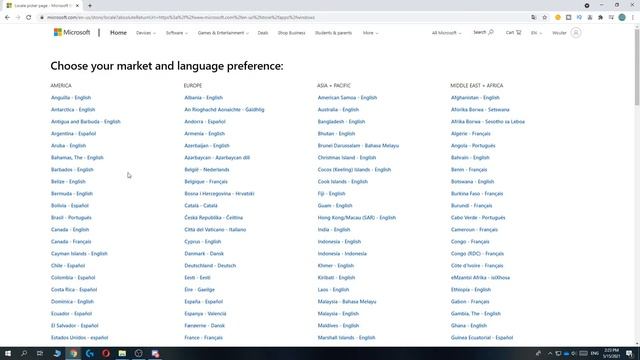This screenshot has height=360, width=640.
Task: Expand the Devices menu
Action: (146, 33)
